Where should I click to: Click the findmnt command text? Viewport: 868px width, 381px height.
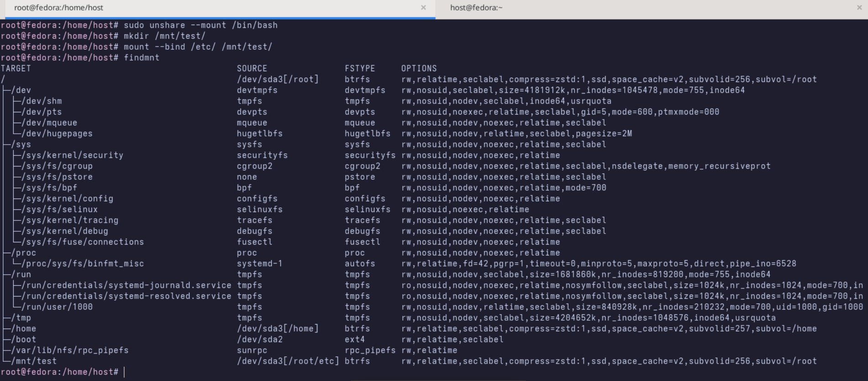coord(142,58)
